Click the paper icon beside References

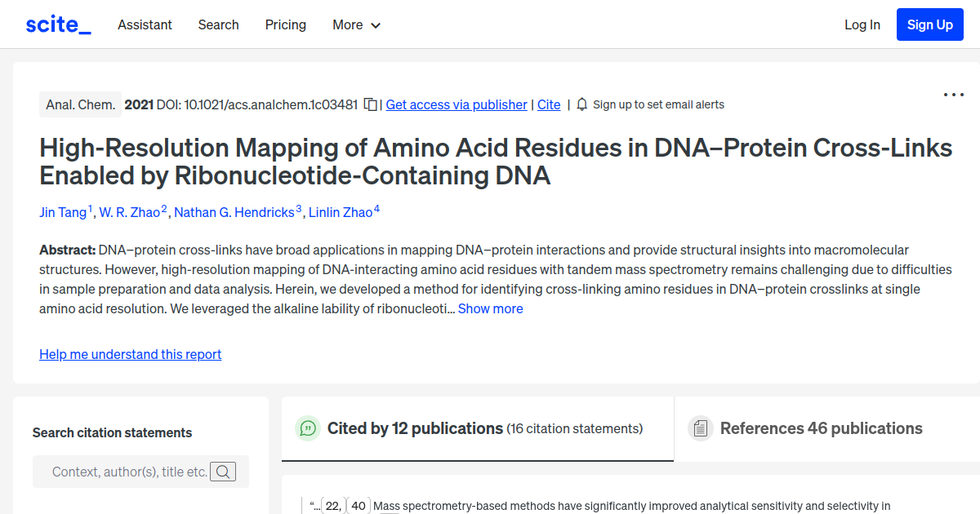click(x=701, y=428)
